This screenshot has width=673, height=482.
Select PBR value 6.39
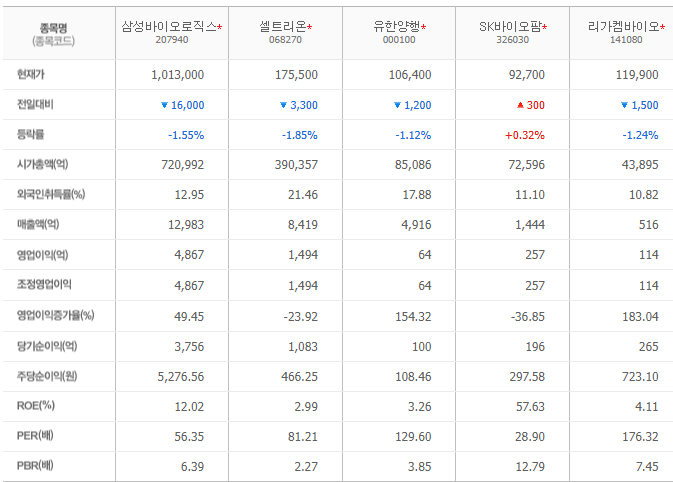click(192, 467)
